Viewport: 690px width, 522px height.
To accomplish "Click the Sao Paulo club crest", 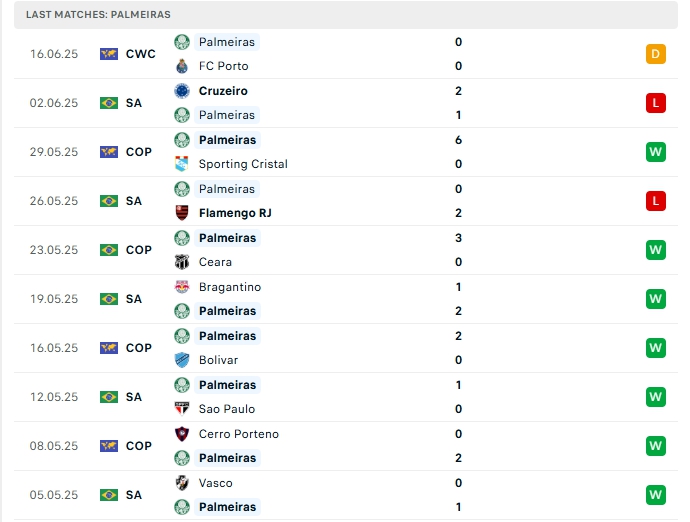I will point(181,409).
